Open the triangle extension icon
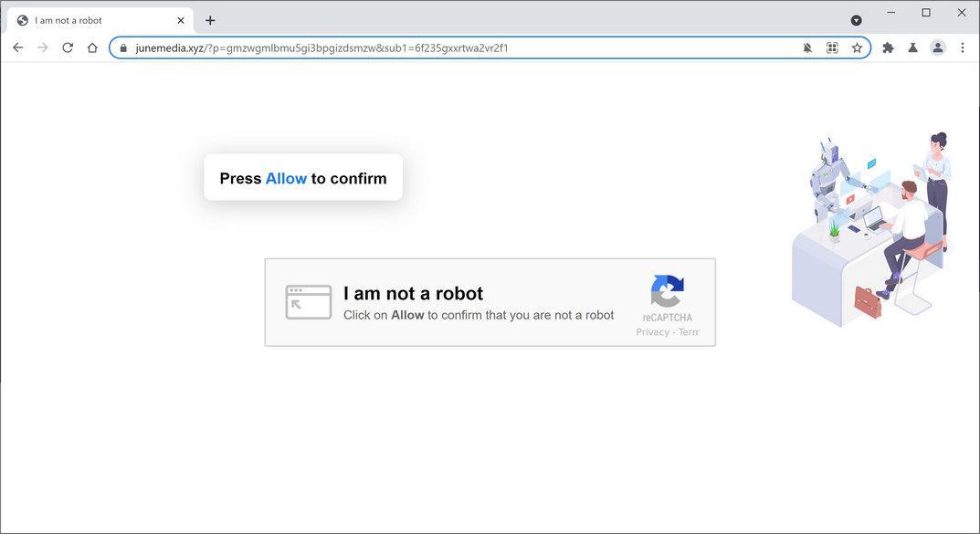 pos(912,47)
